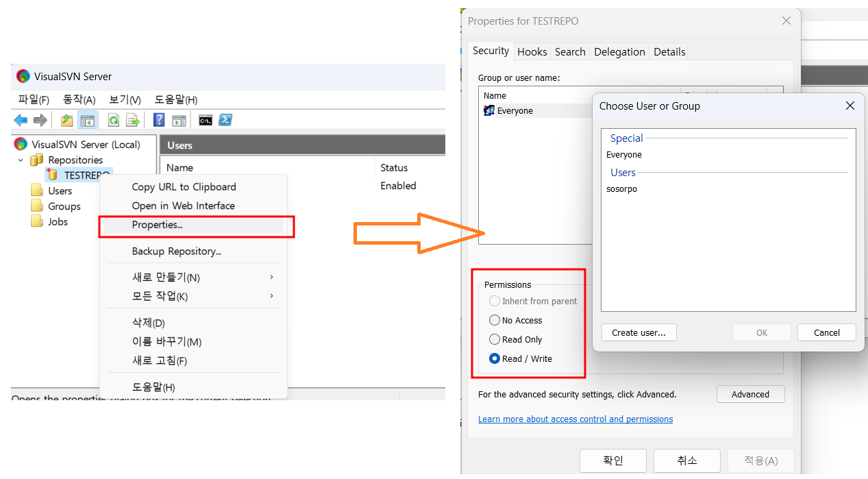The width and height of the screenshot is (868, 479).
Task: Click the VisualSVN Server (Local) node icon
Action: (21, 144)
